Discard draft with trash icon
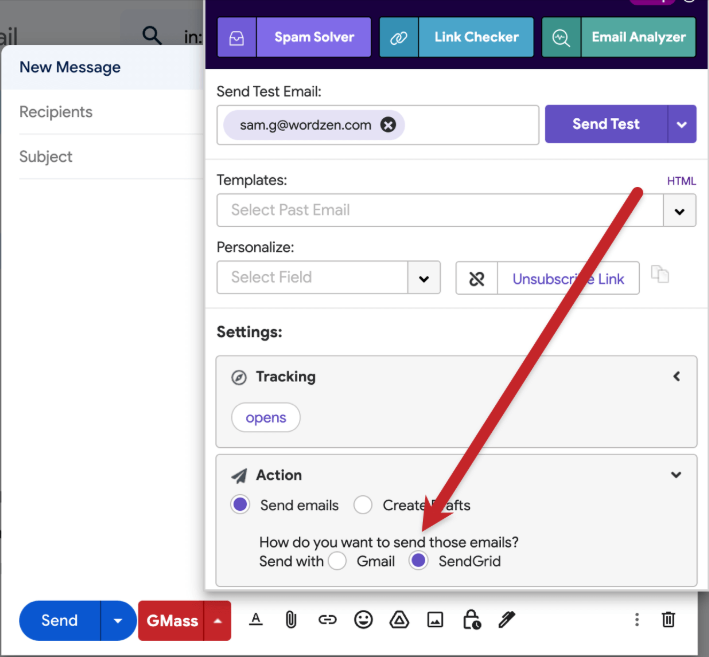This screenshot has width=709, height=657. 668,619
